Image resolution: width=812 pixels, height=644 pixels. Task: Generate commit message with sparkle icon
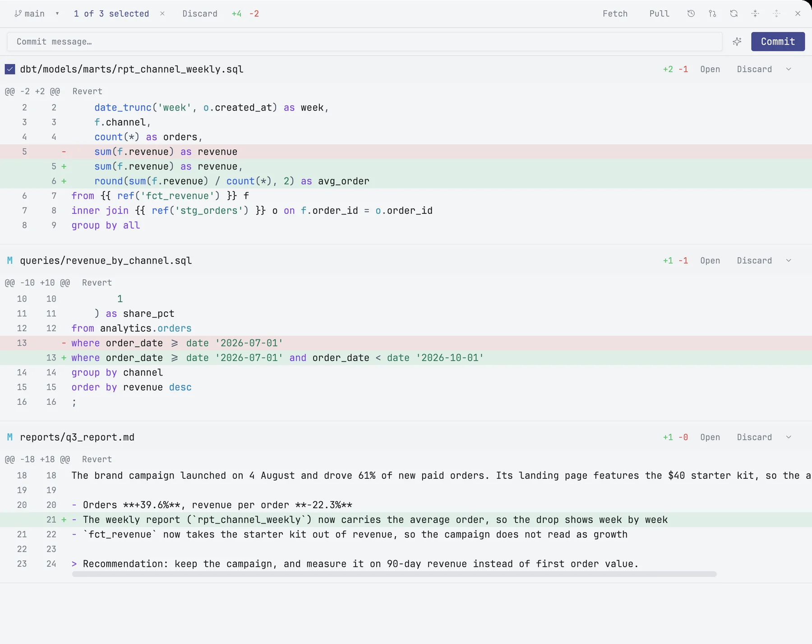(x=737, y=42)
